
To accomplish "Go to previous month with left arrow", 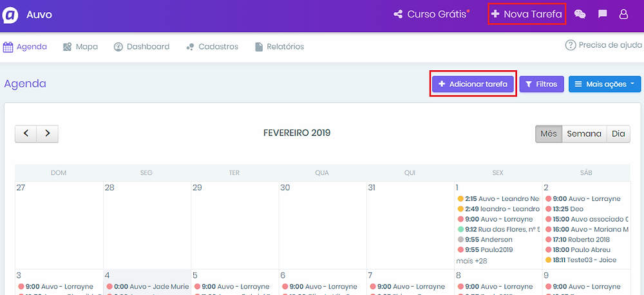I will point(26,133).
